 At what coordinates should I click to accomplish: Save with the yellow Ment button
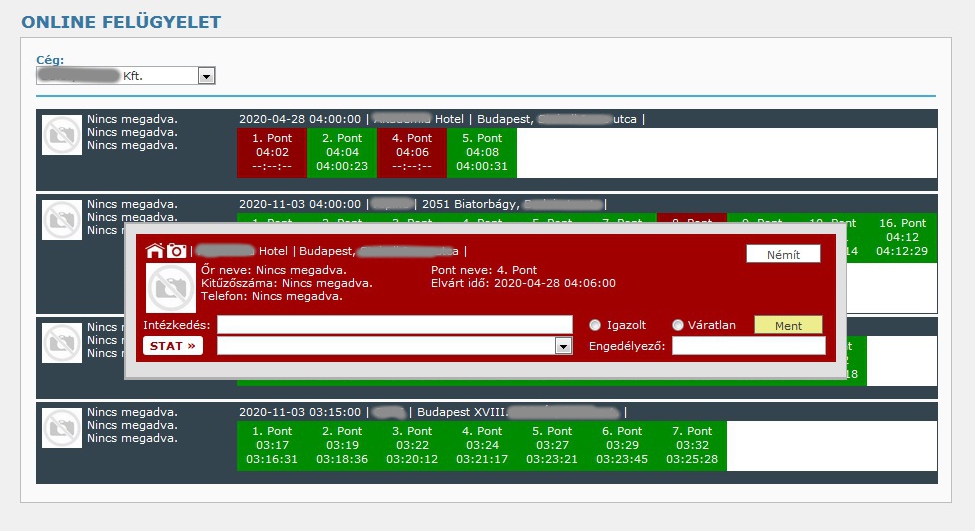(788, 325)
